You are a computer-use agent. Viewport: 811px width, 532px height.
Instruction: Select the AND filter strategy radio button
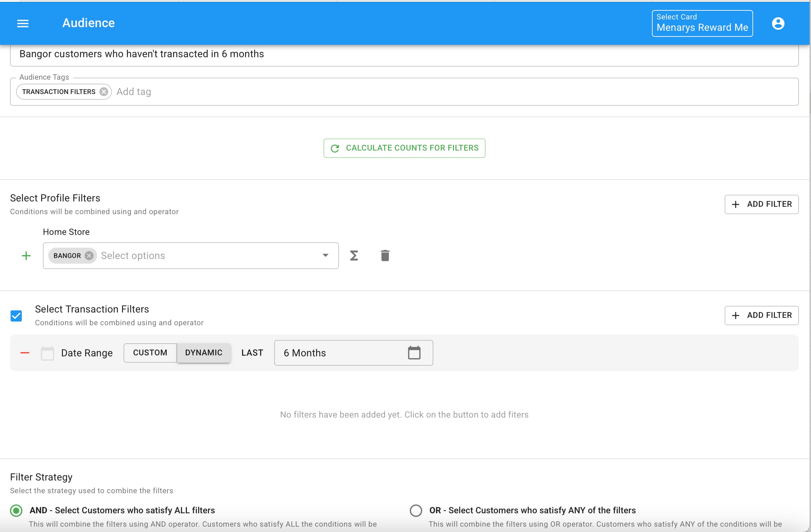pos(16,510)
